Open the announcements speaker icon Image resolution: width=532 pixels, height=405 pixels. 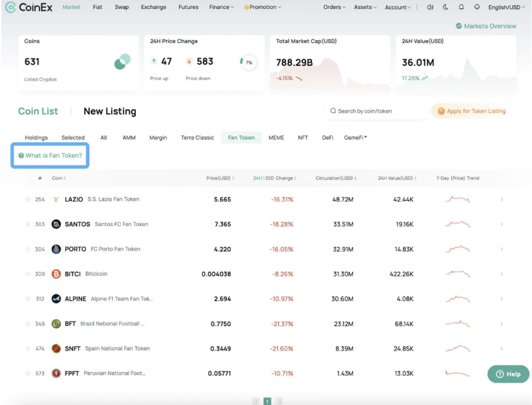coord(430,7)
